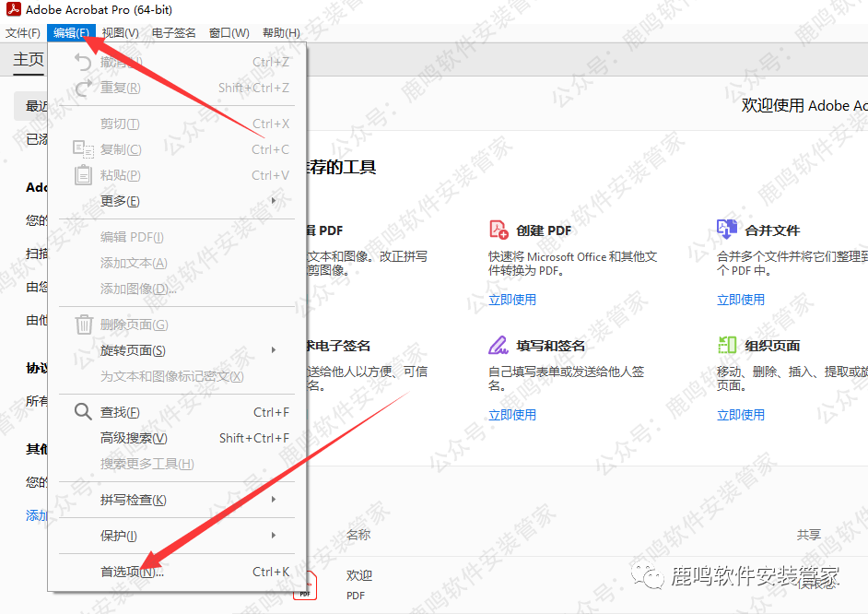Click 立即使用 link under Create PDF

(x=512, y=300)
